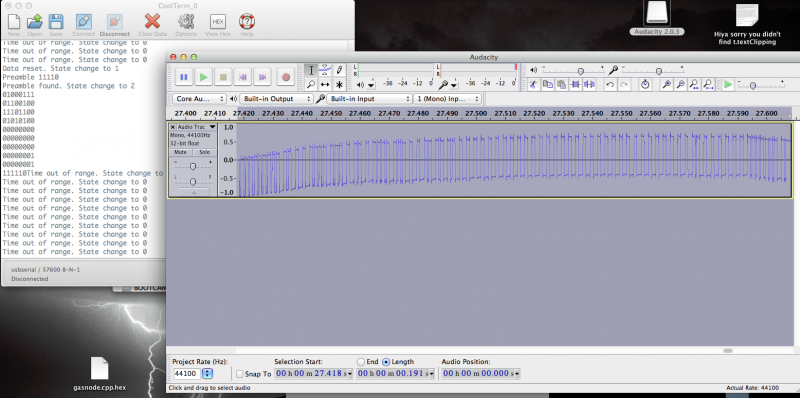Skip to End in Audacity transport
Screen dimensions: 800x398
(262, 77)
